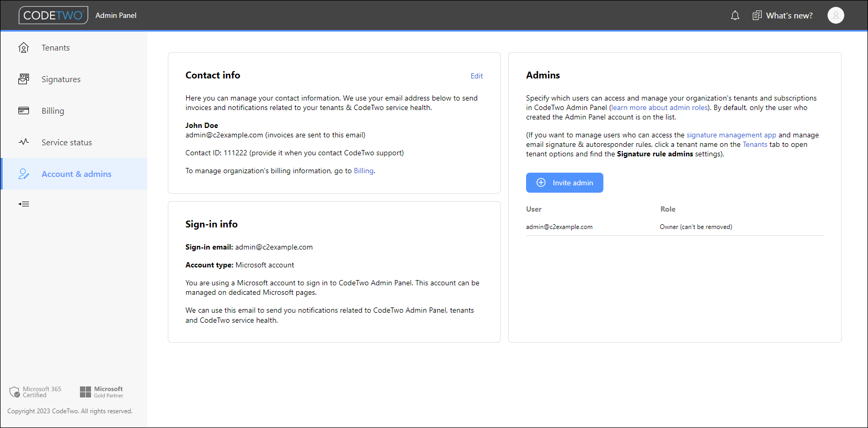Click admin@c2example.com in the admins table
868x428 pixels.
tap(559, 227)
